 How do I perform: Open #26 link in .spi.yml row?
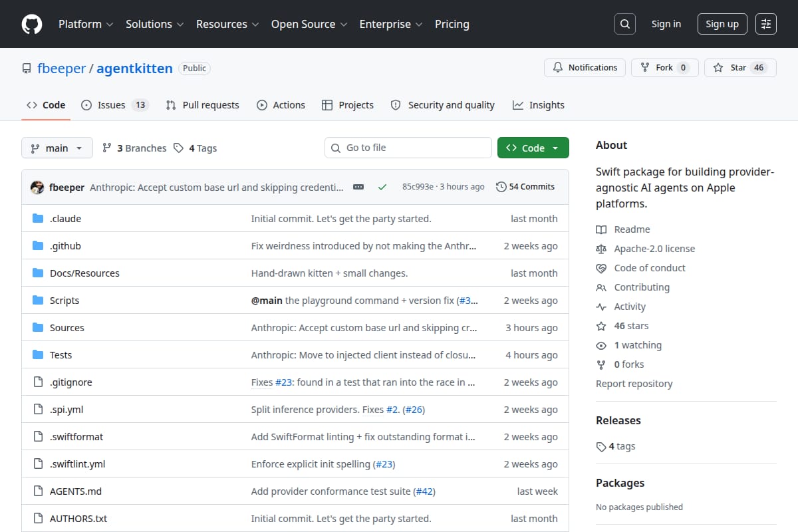(x=414, y=410)
